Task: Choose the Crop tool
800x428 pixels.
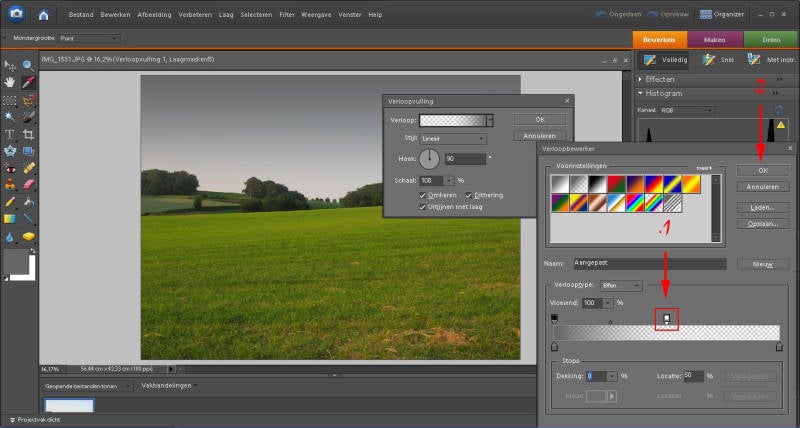Action: point(28,134)
